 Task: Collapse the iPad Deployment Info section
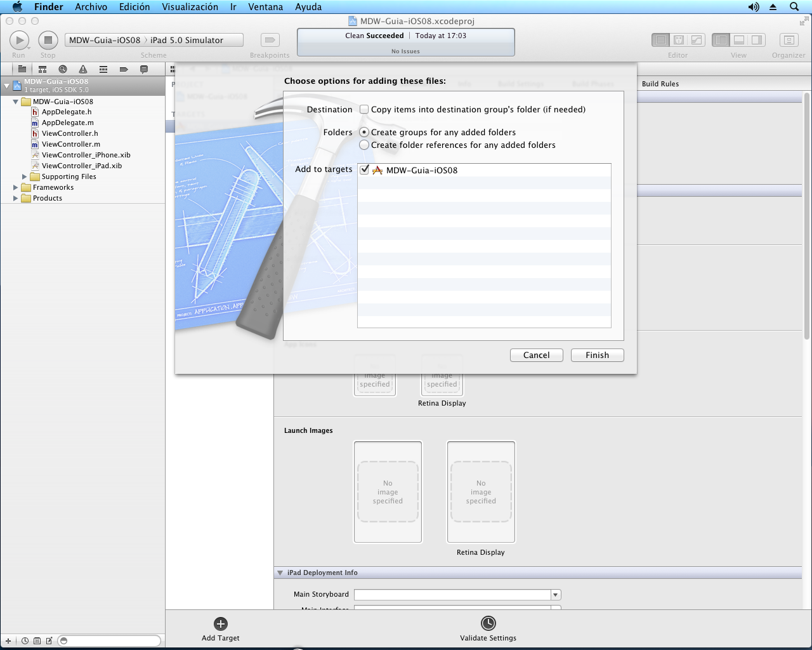tap(280, 573)
